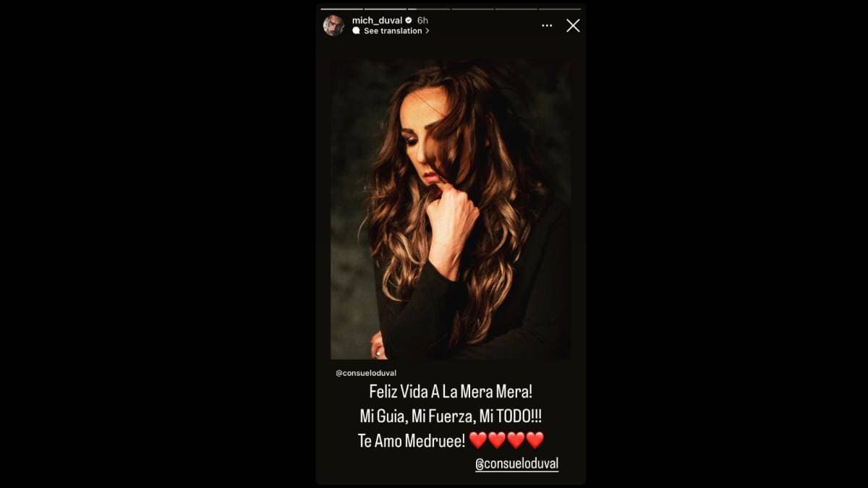
Task: Jump to the last story progress segment
Action: click(x=560, y=9)
